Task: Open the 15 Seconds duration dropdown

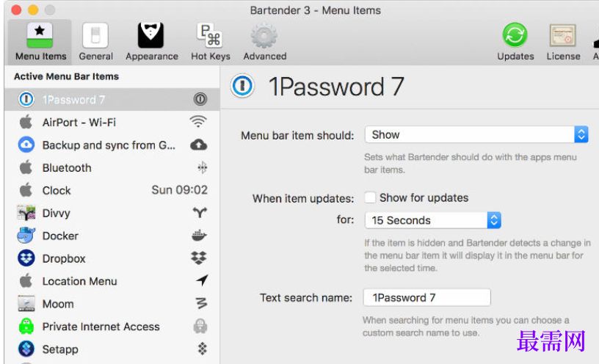Action: 433,220
